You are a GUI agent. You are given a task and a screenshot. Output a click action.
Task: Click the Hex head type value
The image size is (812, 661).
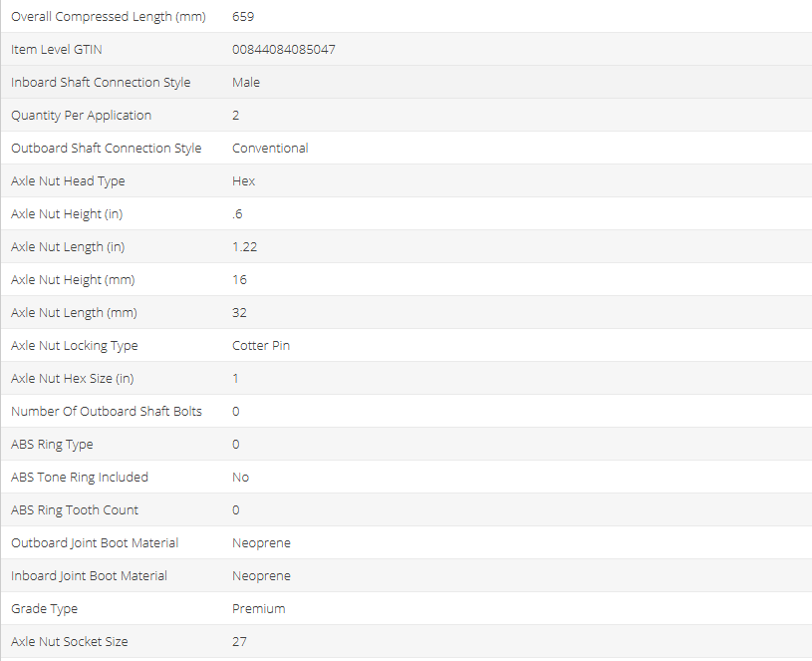(x=243, y=181)
